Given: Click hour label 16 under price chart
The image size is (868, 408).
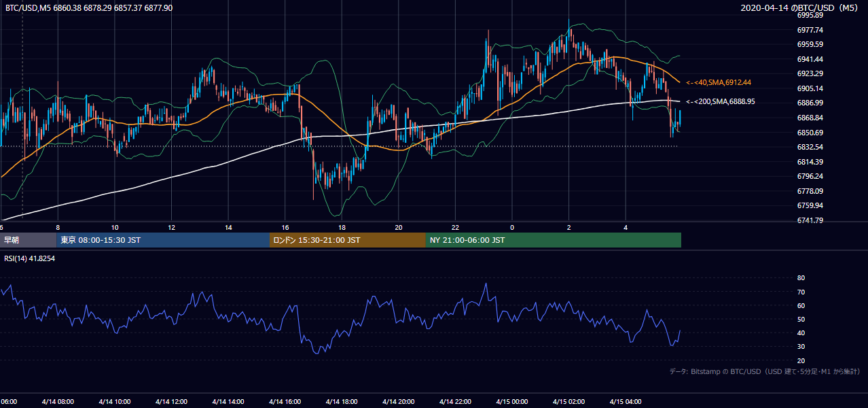Looking at the screenshot, I should coord(285,227).
